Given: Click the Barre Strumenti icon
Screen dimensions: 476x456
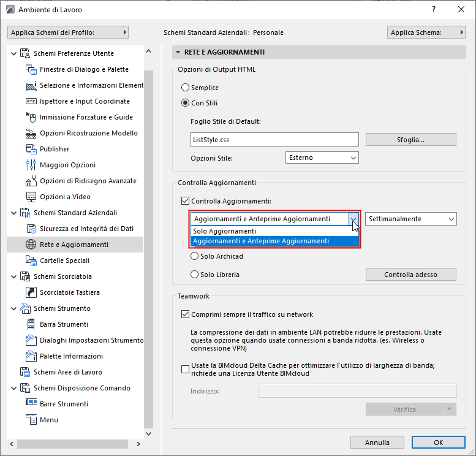Looking at the screenshot, I should tap(31, 402).
